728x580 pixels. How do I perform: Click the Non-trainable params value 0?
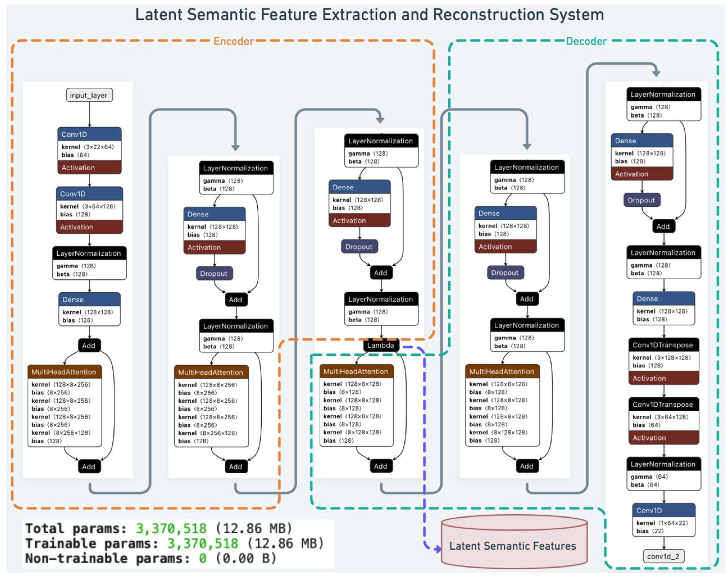point(202,558)
